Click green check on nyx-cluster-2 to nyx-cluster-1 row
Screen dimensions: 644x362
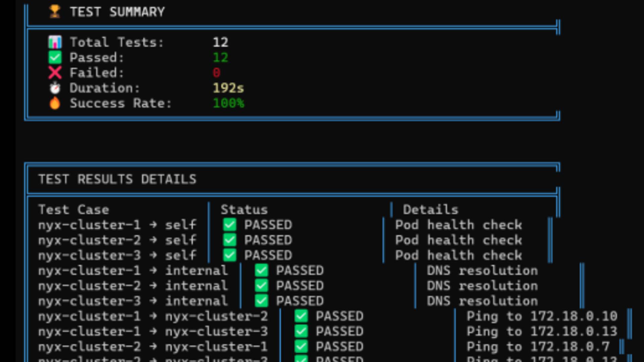[301, 347]
